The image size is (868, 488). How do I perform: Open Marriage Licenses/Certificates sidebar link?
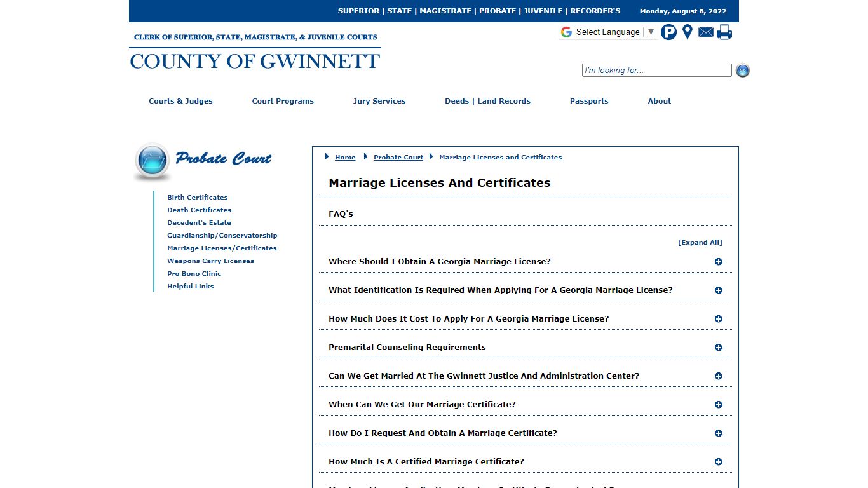coord(222,248)
